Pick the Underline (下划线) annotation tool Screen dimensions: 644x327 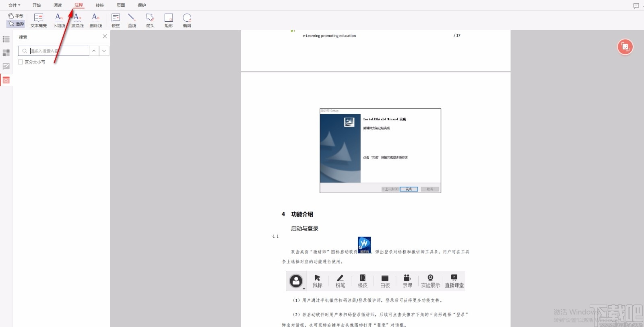(59, 20)
